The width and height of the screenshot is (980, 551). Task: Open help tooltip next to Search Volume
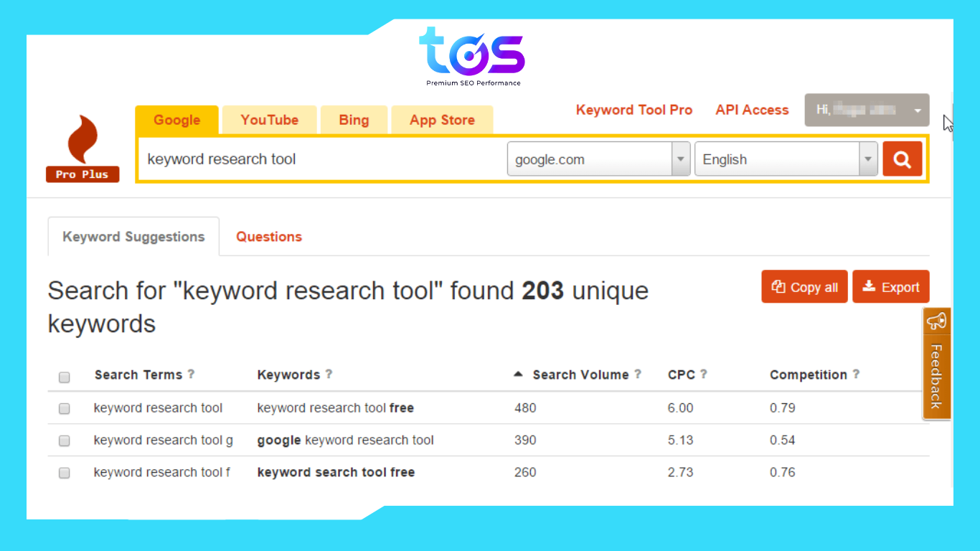tap(638, 375)
